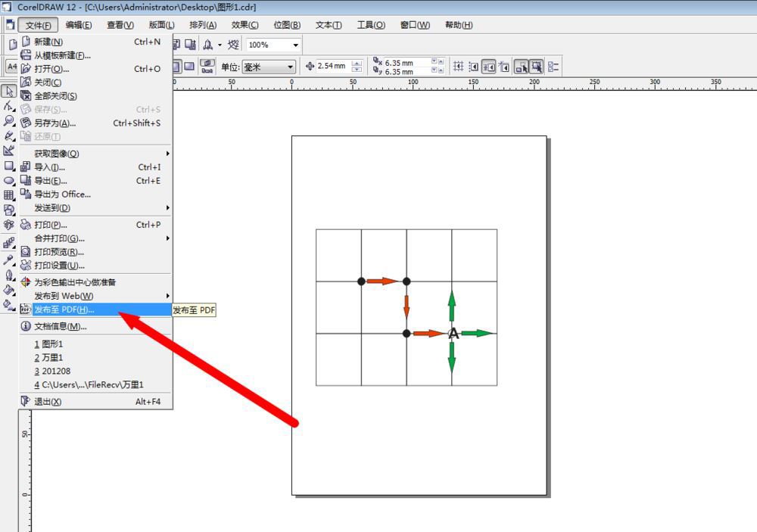This screenshot has height=532, width=757.
Task: Select the Text tool in toolbox
Action: click(x=9, y=225)
